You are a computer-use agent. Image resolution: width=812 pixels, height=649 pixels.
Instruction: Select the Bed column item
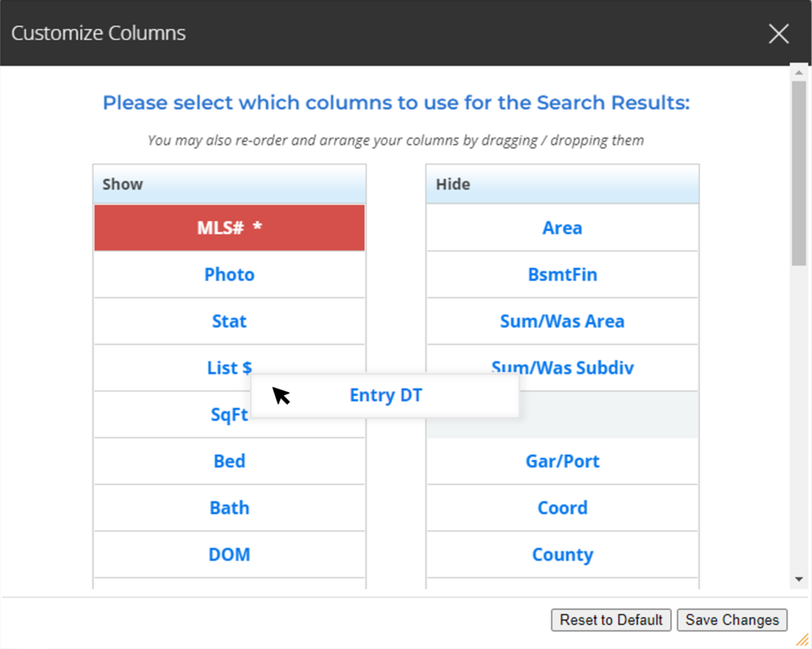(229, 461)
